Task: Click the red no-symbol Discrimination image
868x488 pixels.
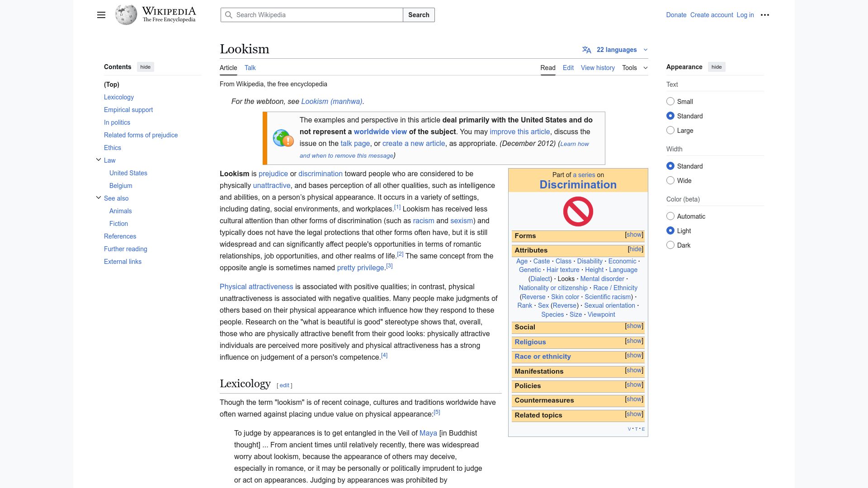Action: (x=578, y=211)
